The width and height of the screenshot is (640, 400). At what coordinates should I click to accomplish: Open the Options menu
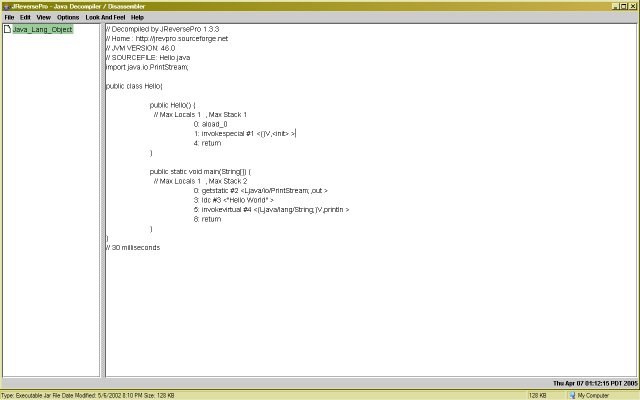(x=68, y=17)
